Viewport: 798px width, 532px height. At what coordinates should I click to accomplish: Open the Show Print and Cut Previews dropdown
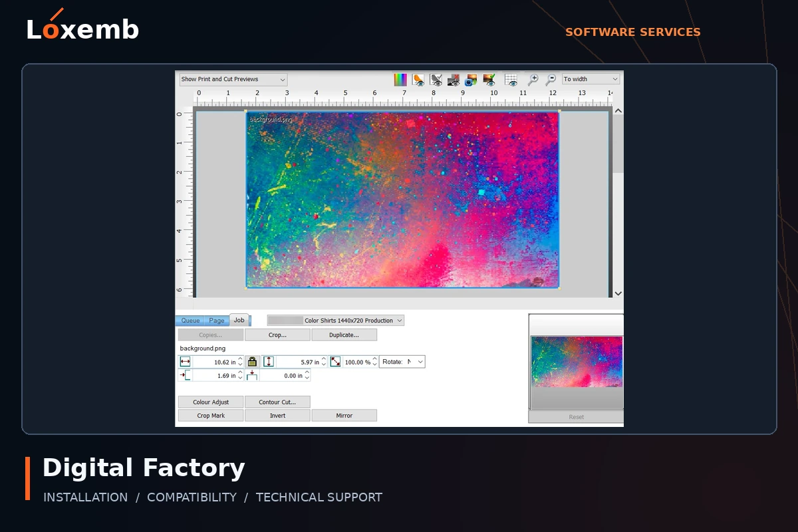pyautogui.click(x=233, y=79)
